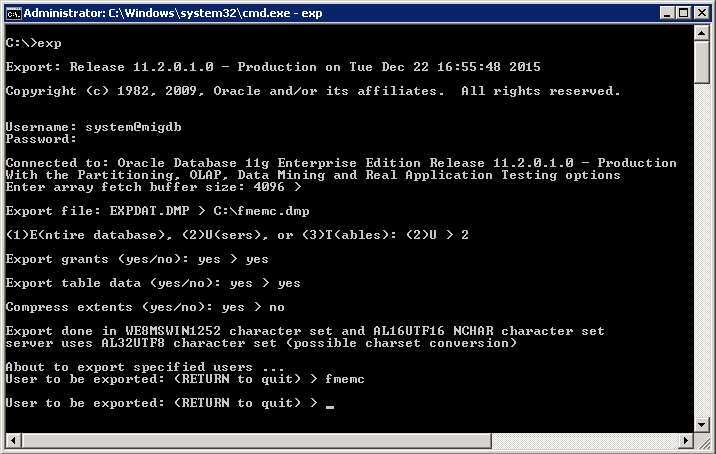Click the scrollbar down arrow
Image resolution: width=716 pixels, height=454 pixels.
[x=704, y=441]
